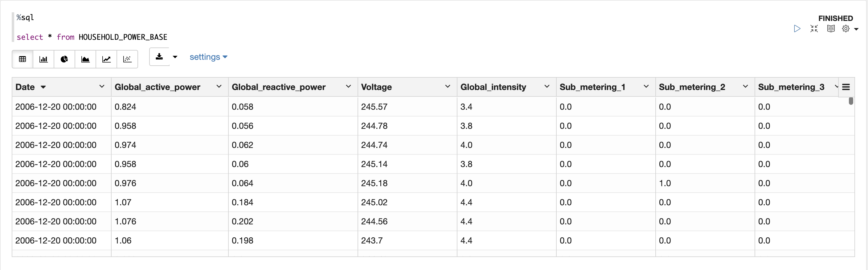Switch to pie chart view
Screen dimensions: 868x270
[x=64, y=59]
